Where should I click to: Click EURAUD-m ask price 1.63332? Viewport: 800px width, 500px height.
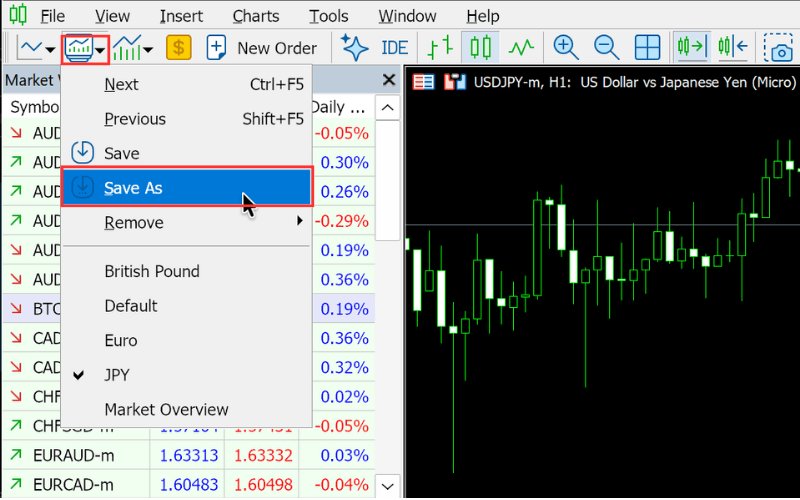tap(263, 455)
